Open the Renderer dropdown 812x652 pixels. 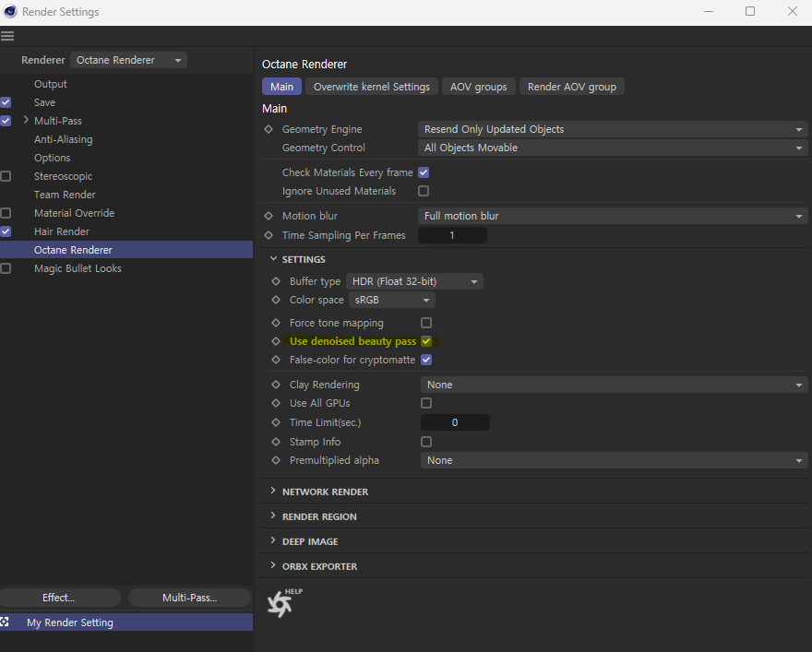point(128,60)
